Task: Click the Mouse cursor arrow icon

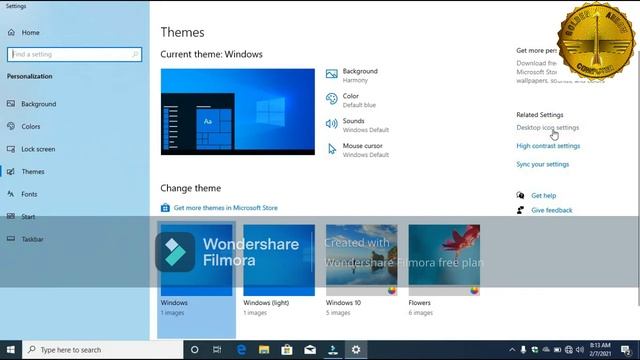Action: point(332,149)
